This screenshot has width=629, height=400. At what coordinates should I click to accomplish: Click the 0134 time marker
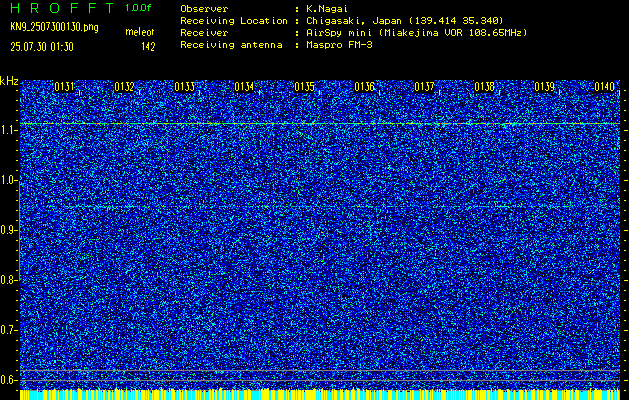[244, 87]
